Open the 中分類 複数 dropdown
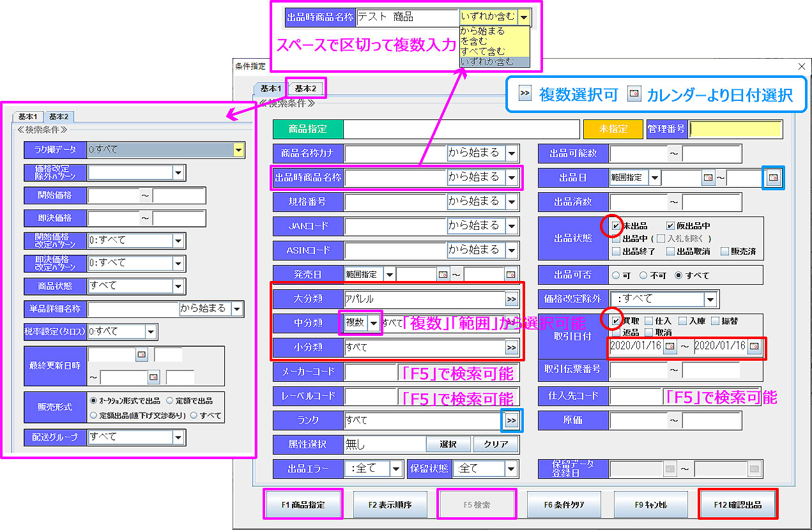Screen dimensions: 812x530 click(x=374, y=323)
